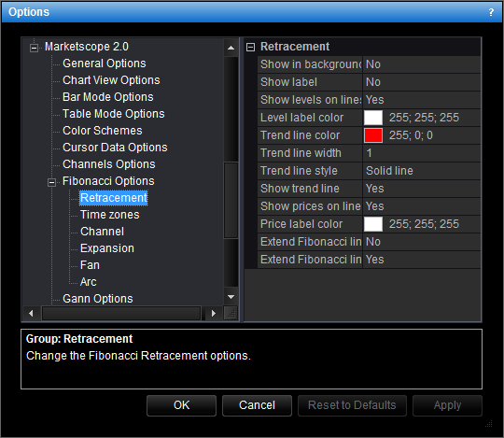
Task: Change first Extend Fibonacci value No
Action: 422,242
